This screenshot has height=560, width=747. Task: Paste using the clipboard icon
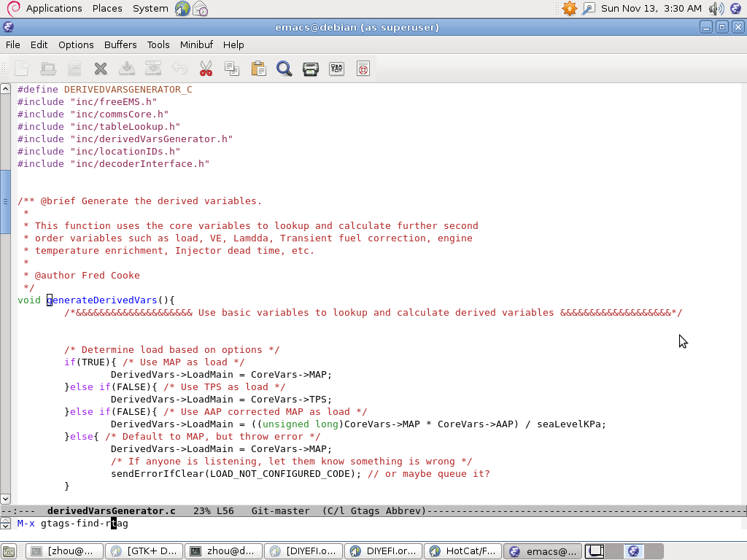coord(258,69)
